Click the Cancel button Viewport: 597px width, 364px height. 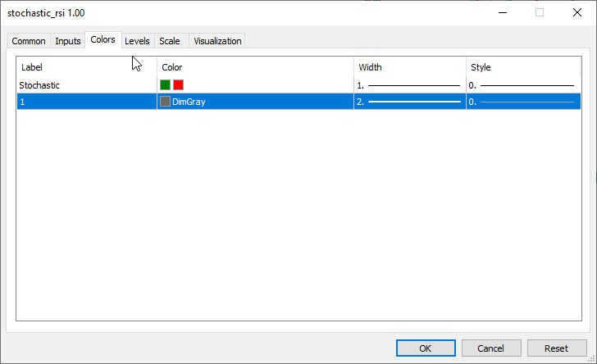[x=491, y=348]
